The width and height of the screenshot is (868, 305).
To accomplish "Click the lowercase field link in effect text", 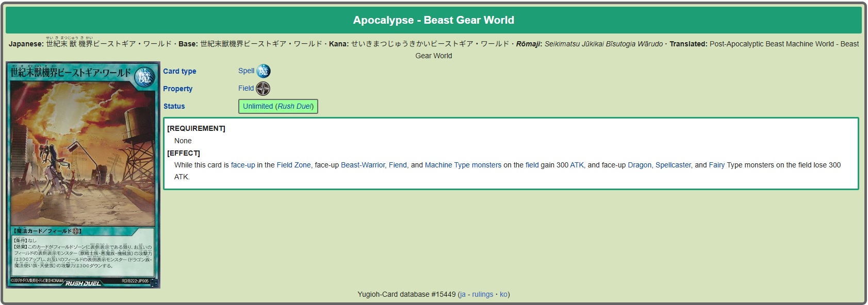I will pos(532,165).
